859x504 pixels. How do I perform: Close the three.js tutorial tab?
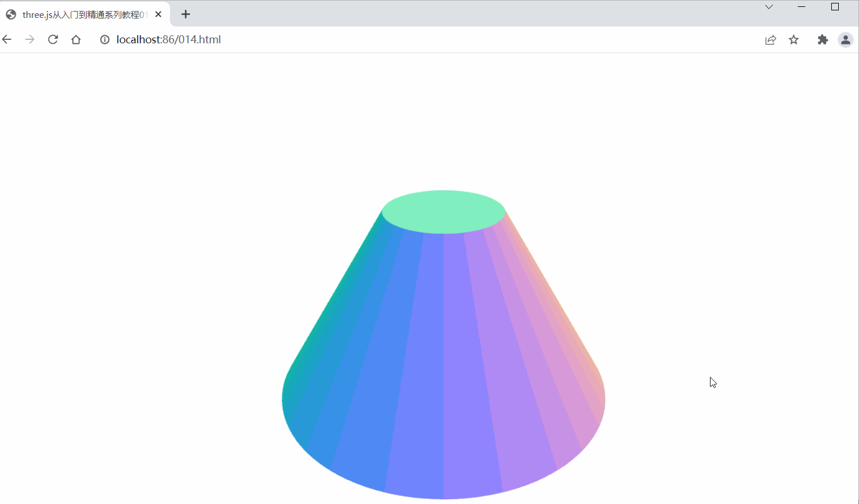[158, 14]
